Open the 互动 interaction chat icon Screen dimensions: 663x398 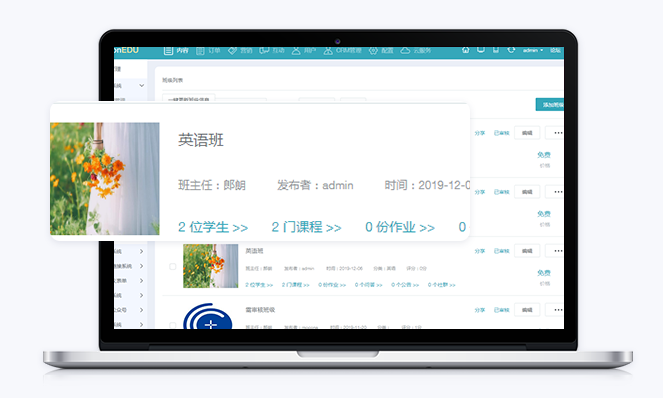[x=264, y=51]
